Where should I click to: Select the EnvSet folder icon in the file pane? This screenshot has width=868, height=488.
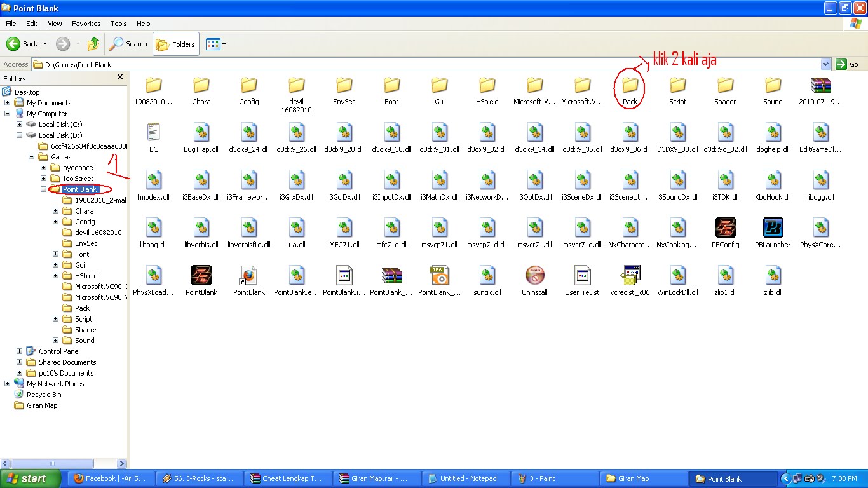pyautogui.click(x=344, y=85)
